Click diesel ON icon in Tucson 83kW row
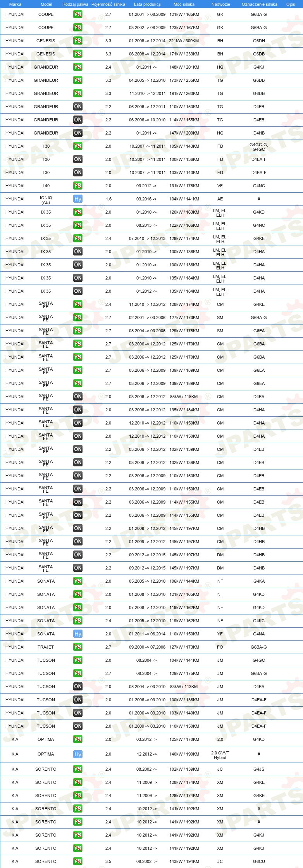The image size is (303, 868). [x=77, y=687]
